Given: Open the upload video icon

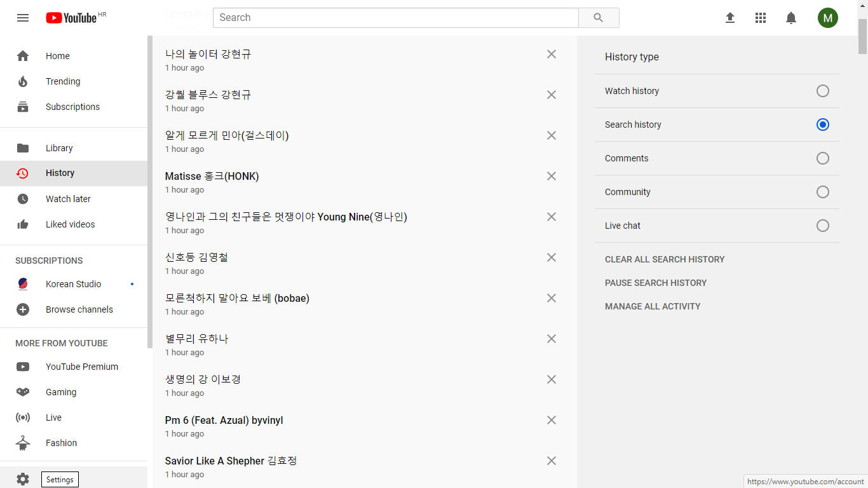Looking at the screenshot, I should click(730, 18).
